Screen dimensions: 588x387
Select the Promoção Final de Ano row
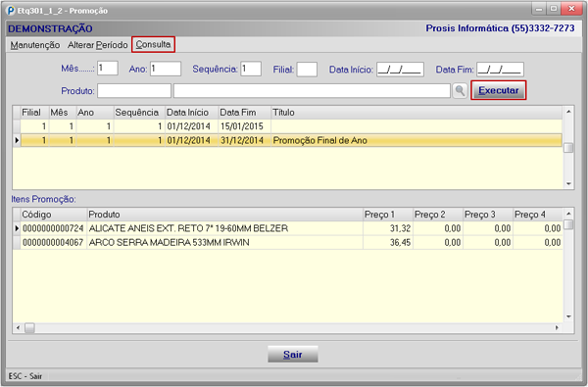(291, 140)
